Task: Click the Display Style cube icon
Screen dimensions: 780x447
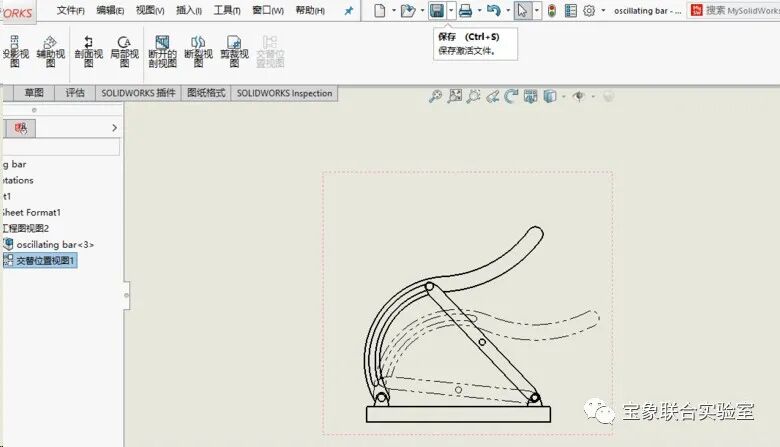Action: point(550,96)
